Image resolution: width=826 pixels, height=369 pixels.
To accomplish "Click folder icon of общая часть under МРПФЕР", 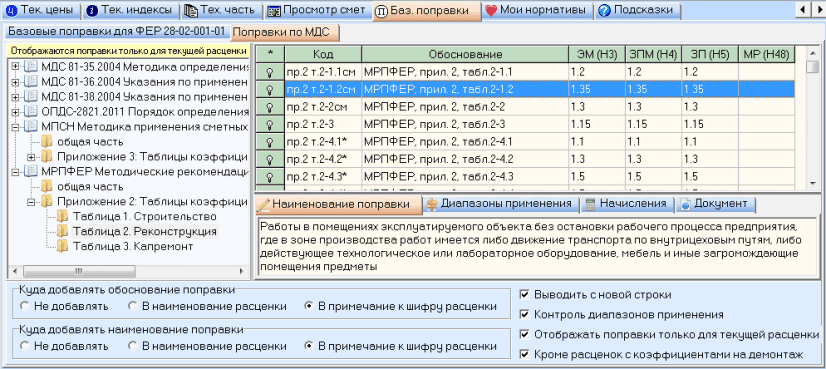I will tap(47, 186).
